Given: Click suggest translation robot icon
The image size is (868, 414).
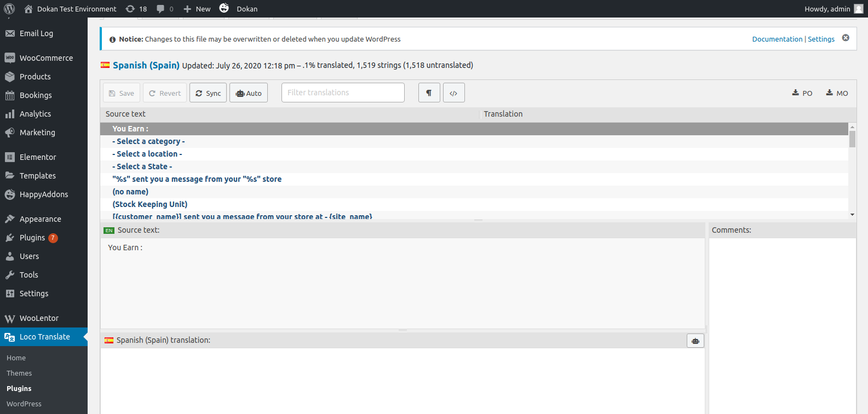Looking at the screenshot, I should point(695,341).
